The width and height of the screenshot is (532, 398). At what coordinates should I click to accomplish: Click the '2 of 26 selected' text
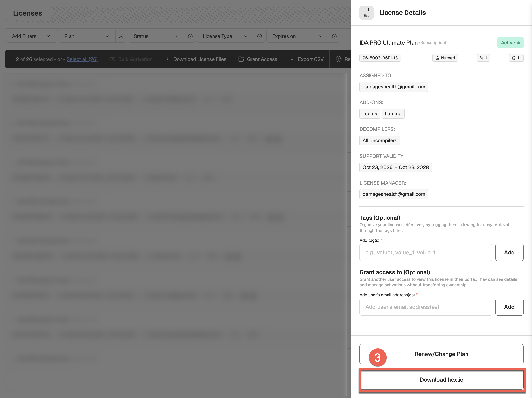(34, 59)
